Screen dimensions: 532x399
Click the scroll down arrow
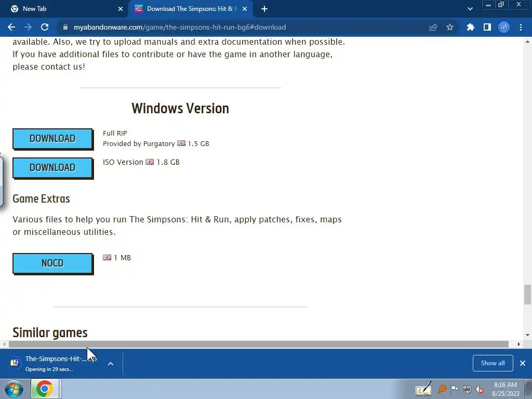527,335
